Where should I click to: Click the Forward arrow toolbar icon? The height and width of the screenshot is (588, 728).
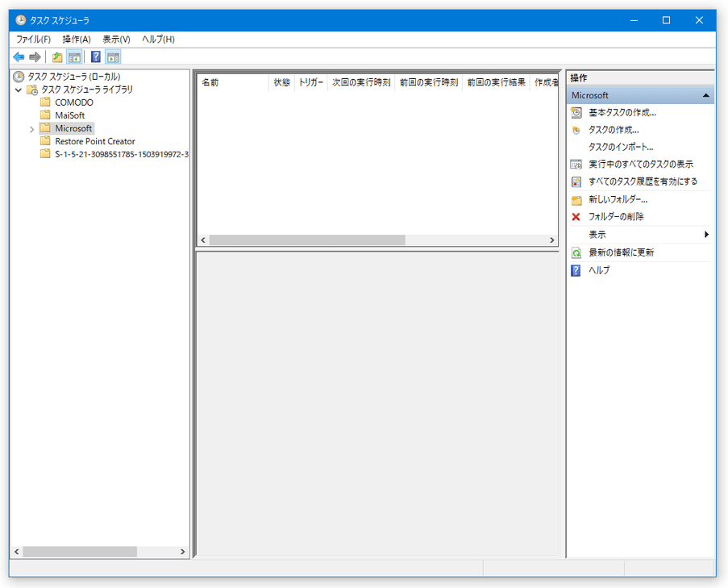(x=35, y=57)
